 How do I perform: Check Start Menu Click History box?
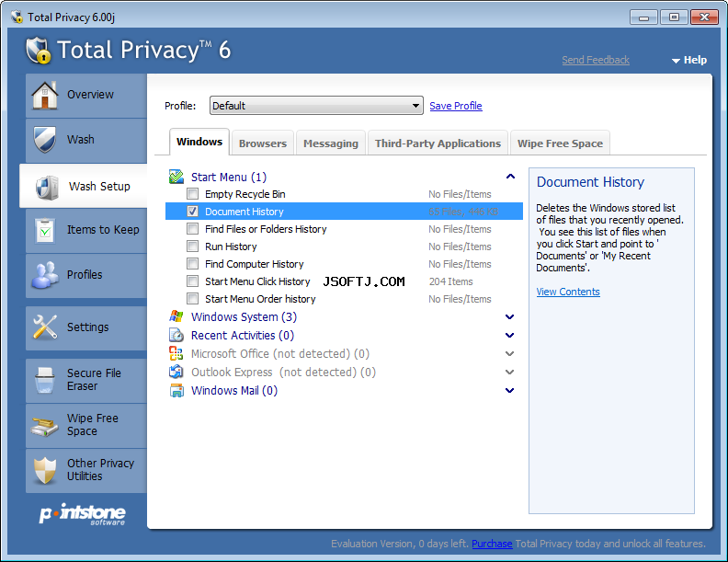(192, 281)
